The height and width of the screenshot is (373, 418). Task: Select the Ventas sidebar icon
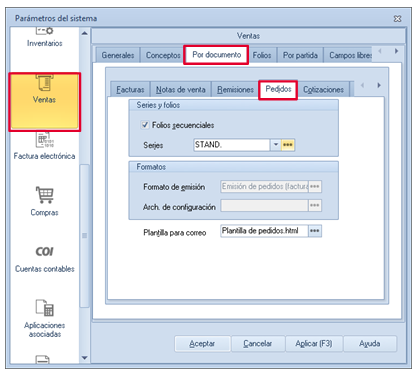(45, 102)
